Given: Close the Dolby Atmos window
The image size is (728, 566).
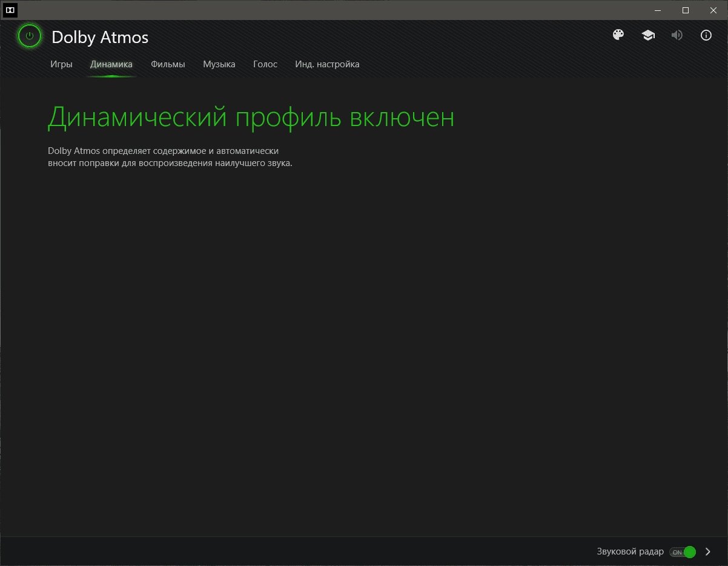Looking at the screenshot, I should (713, 10).
